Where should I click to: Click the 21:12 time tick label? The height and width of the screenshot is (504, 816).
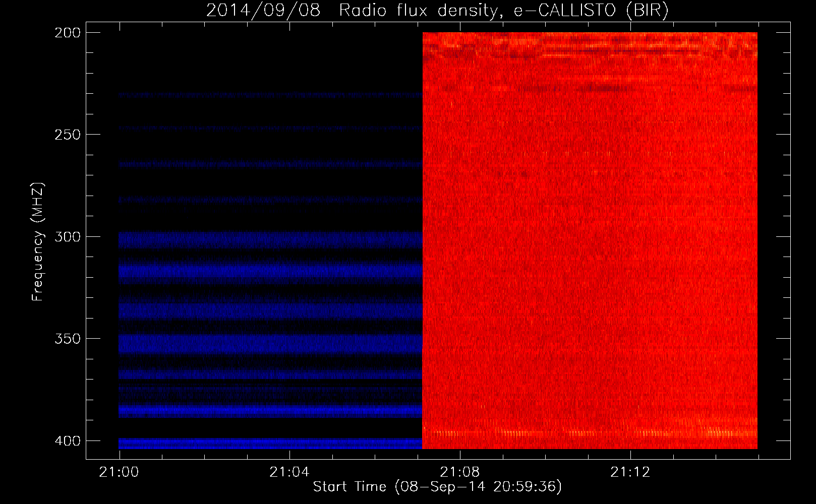tap(630, 472)
